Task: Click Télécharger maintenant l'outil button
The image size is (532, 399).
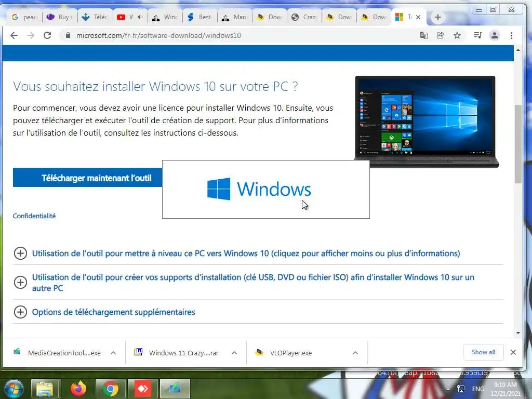Action: pyautogui.click(x=87, y=178)
